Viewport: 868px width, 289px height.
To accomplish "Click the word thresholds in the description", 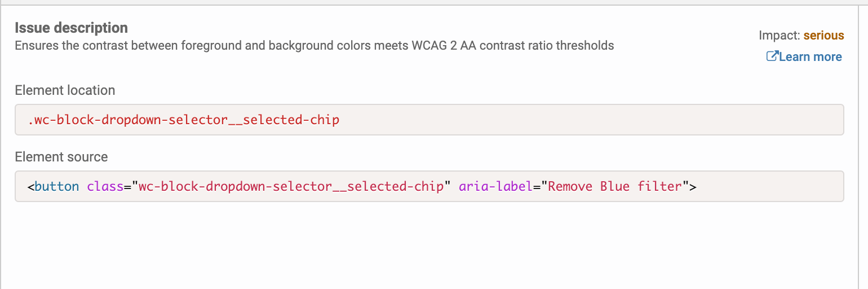I will click(585, 45).
